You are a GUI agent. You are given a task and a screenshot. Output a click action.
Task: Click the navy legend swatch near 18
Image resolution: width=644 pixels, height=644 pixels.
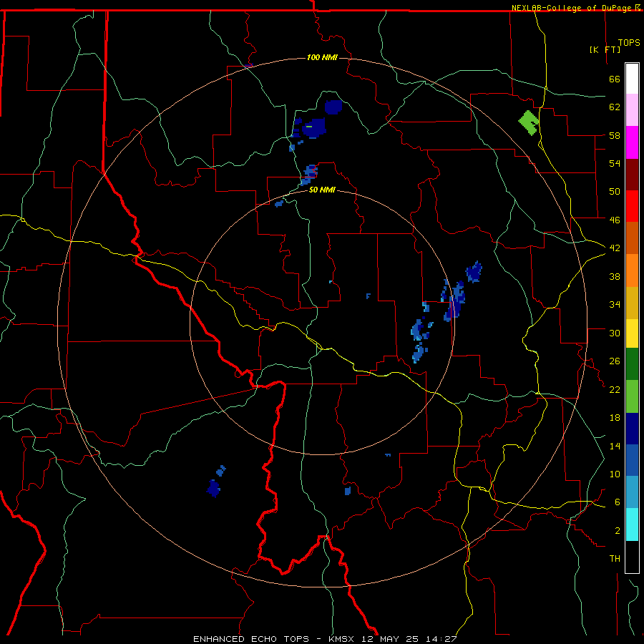(x=632, y=429)
